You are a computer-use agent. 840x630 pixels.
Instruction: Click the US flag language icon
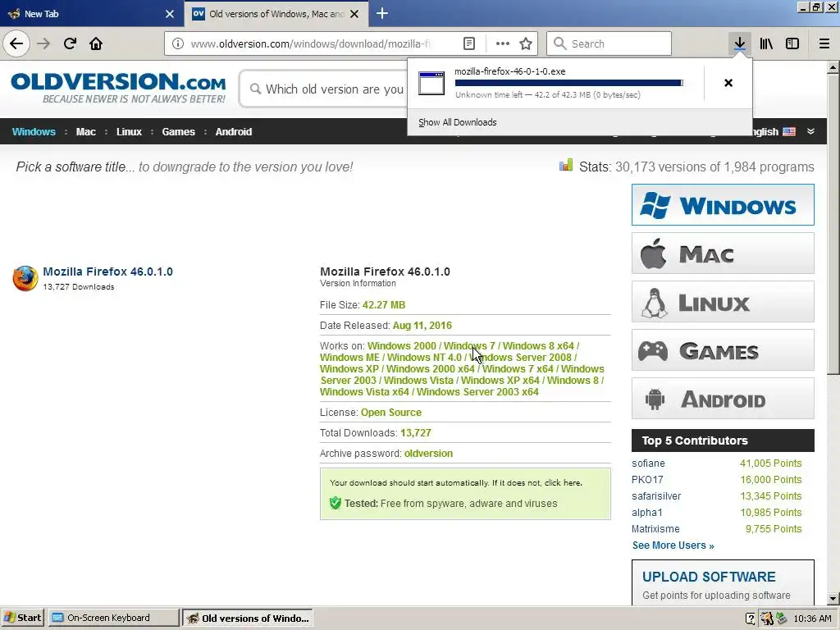click(789, 132)
